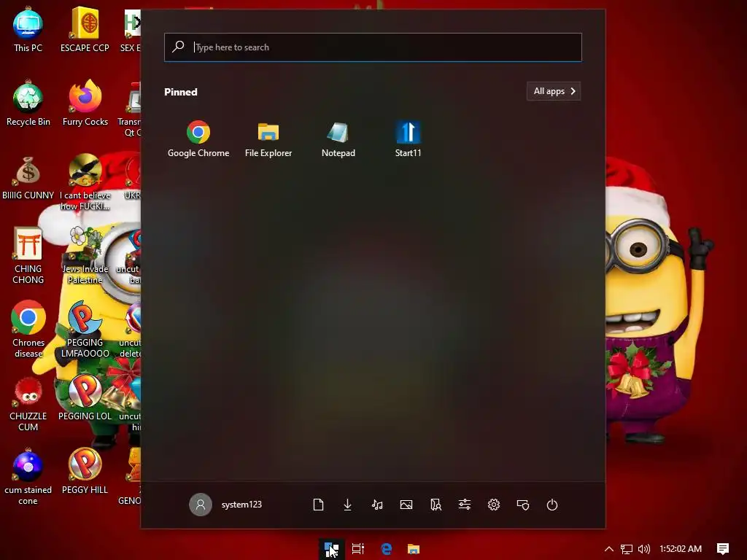Show hidden system tray icons
The image size is (747, 560).
609,548
